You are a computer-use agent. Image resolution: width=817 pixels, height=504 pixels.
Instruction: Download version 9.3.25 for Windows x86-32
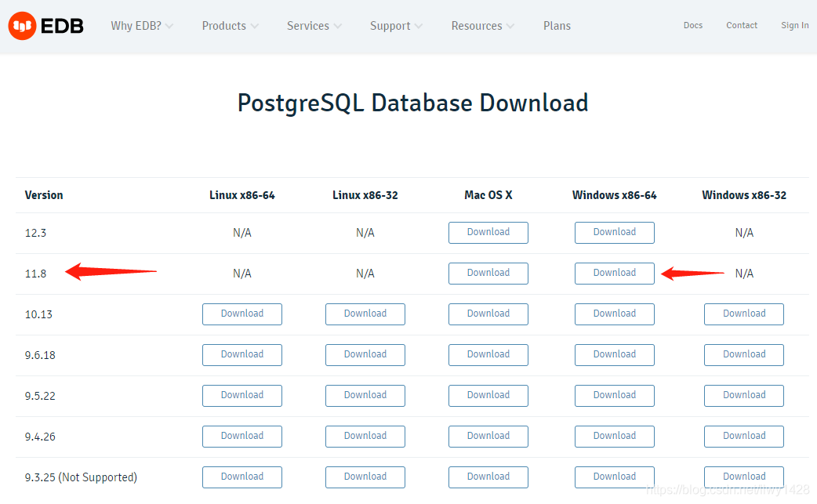click(x=744, y=477)
